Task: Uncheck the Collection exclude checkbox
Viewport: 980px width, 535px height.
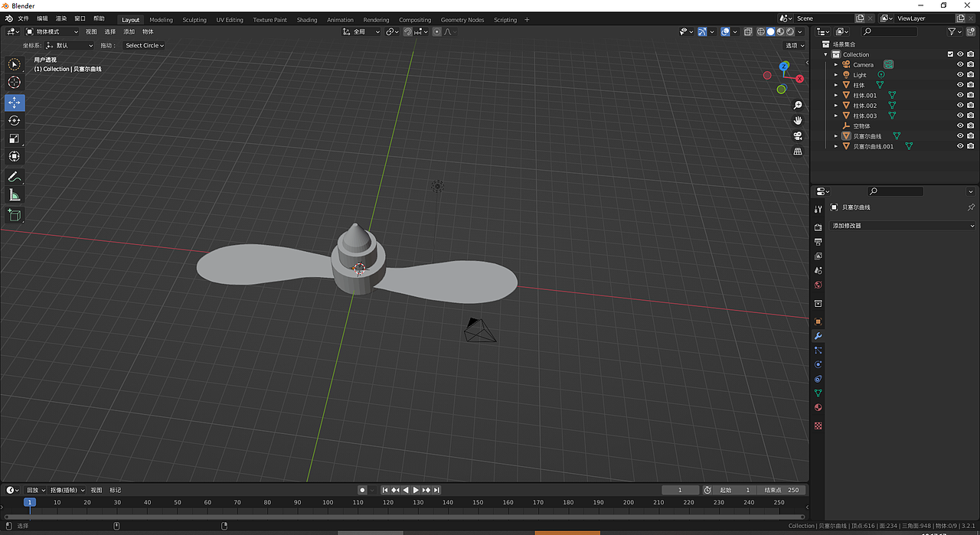Action: [950, 54]
